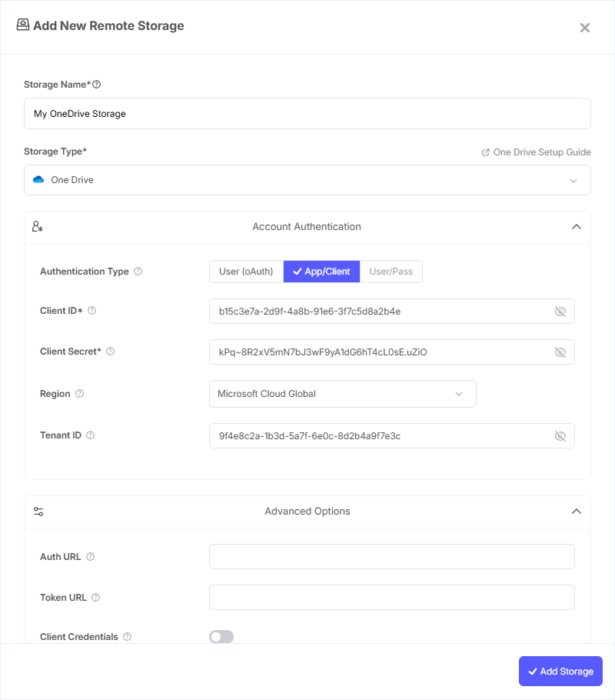615x700 pixels.
Task: Click the Client ID help icon
Action: click(92, 311)
